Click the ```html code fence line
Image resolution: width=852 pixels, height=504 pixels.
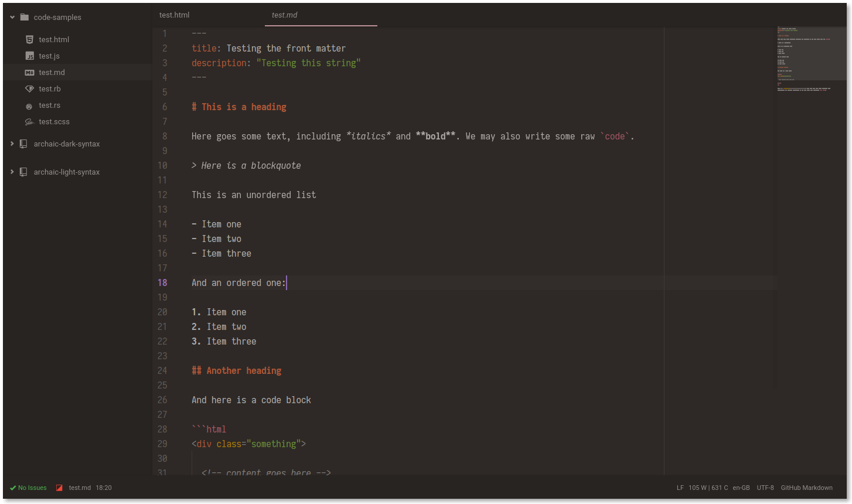click(x=209, y=429)
